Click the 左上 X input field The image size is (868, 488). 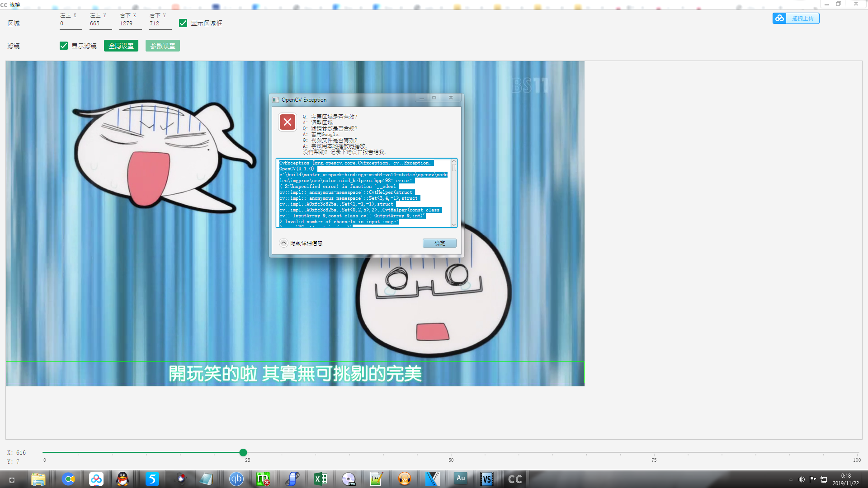pyautogui.click(x=71, y=23)
